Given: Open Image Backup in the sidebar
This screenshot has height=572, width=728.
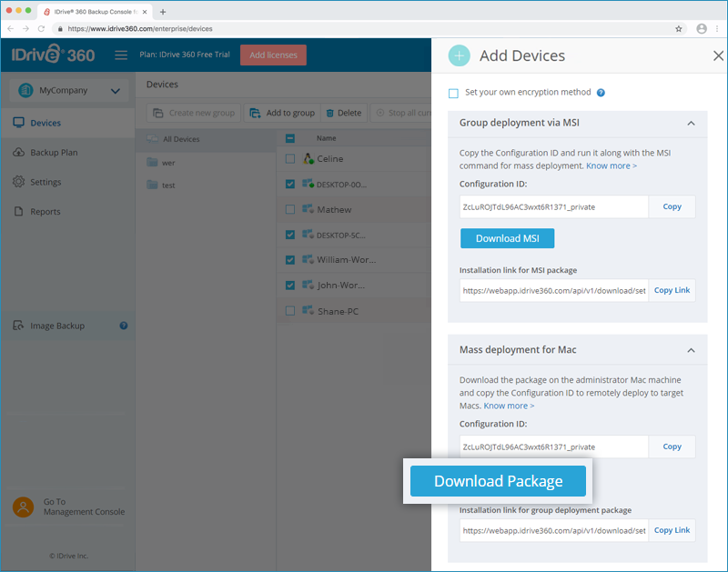Looking at the screenshot, I should [67, 326].
